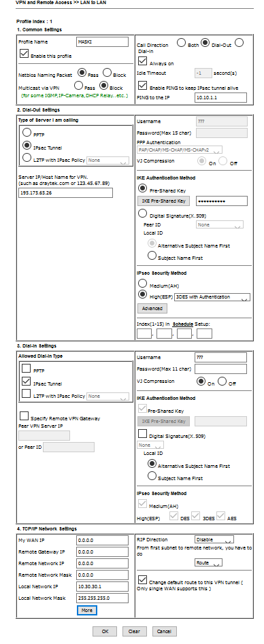Select High(ESP) dial-out security method
Image resolution: width=264 pixels, height=644 pixels.
click(143, 294)
